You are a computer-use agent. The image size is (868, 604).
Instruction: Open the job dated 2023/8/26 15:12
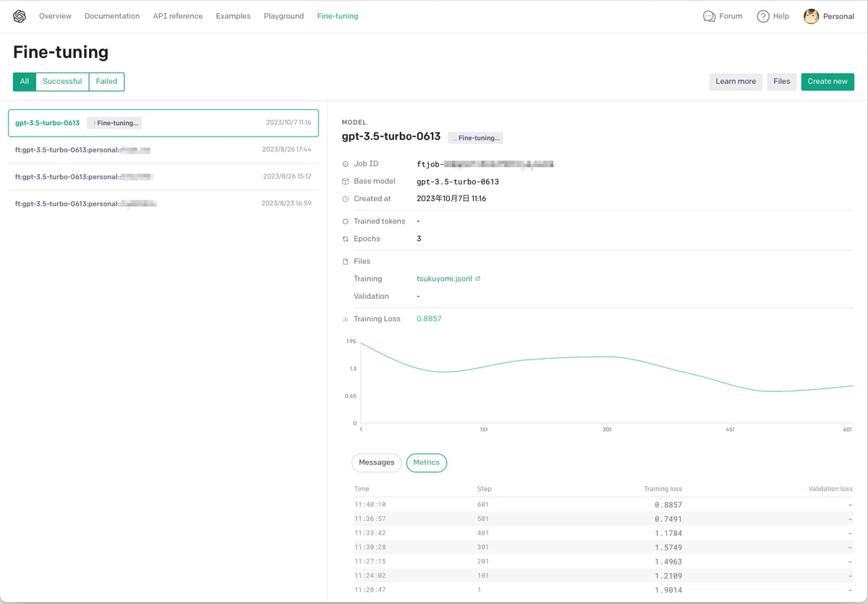pyautogui.click(x=163, y=176)
